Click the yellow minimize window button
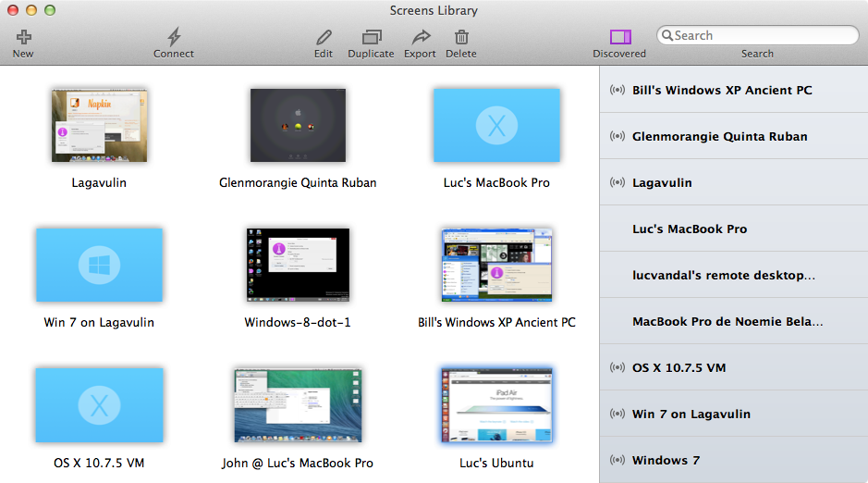The height and width of the screenshot is (483, 868). click(31, 10)
